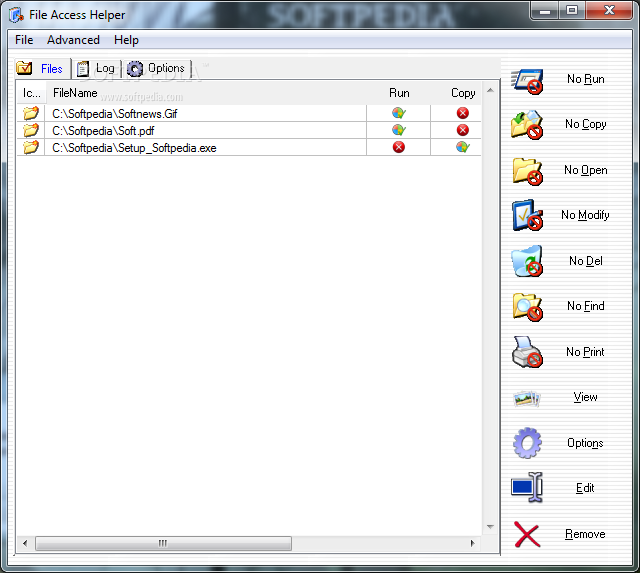640x573 pixels.
Task: Click the Remove button label
Action: [585, 534]
